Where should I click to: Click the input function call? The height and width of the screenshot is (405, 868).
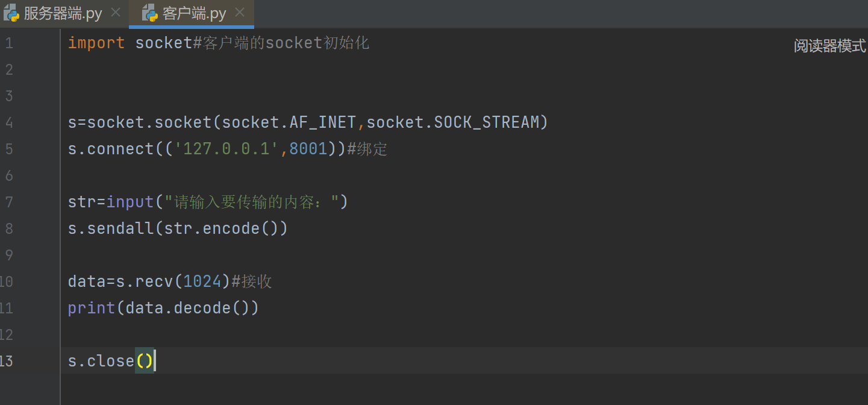click(130, 202)
